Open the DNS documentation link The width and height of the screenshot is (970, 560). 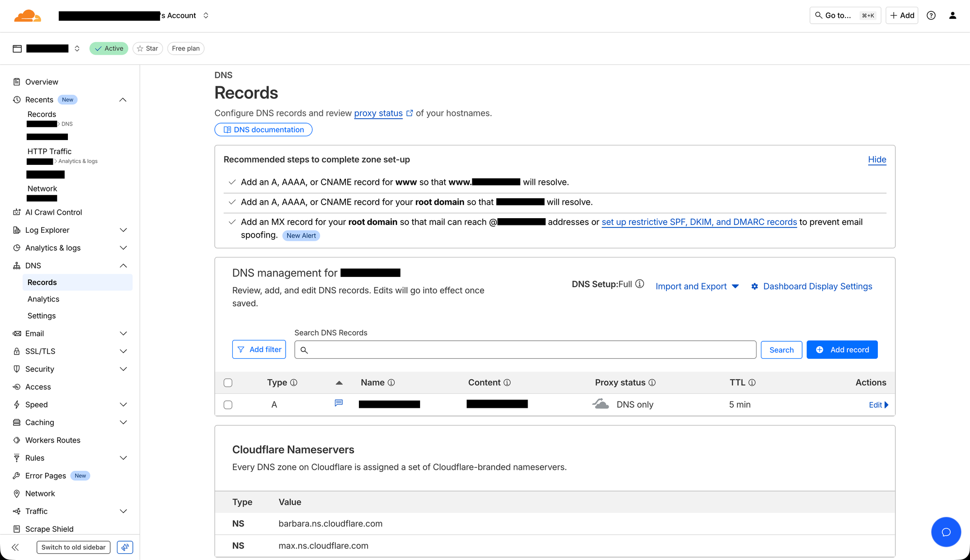(x=263, y=129)
